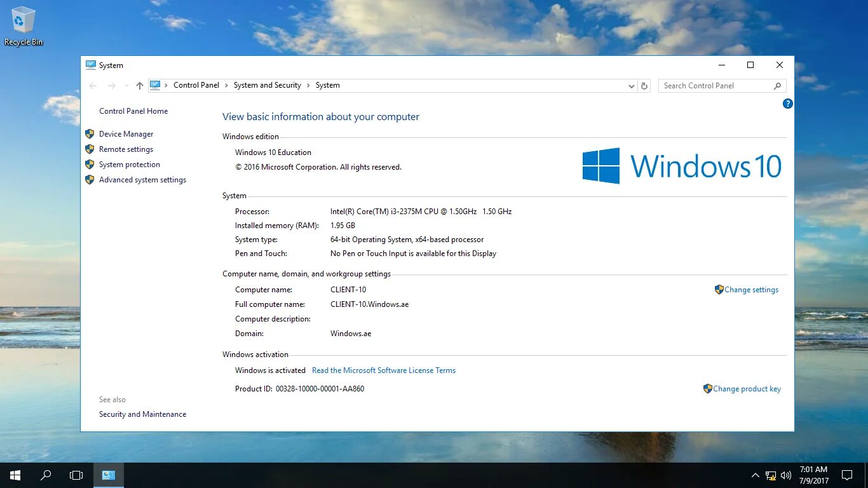Click domain value 'Windows.ae'
This screenshot has height=488, width=868.
(351, 334)
